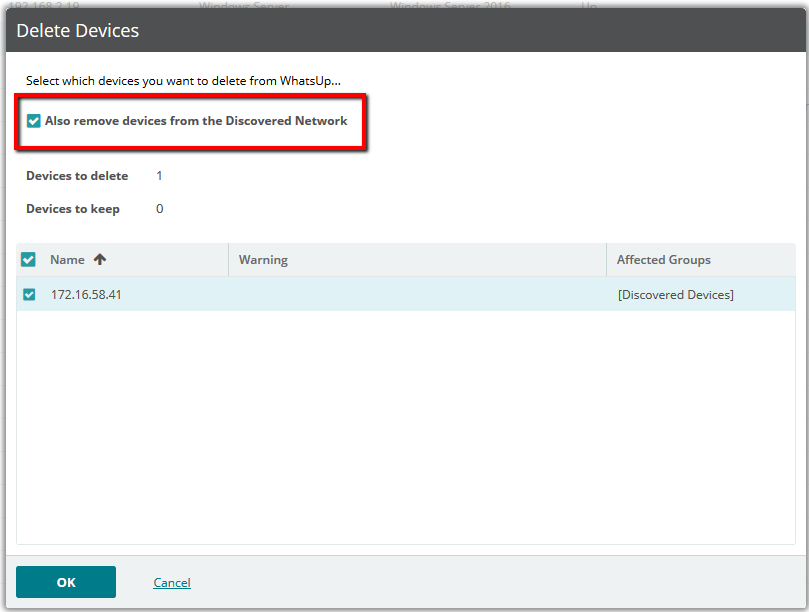This screenshot has height=612, width=809.
Task: Click the ascending sort arrow beside Name
Action: 100,260
